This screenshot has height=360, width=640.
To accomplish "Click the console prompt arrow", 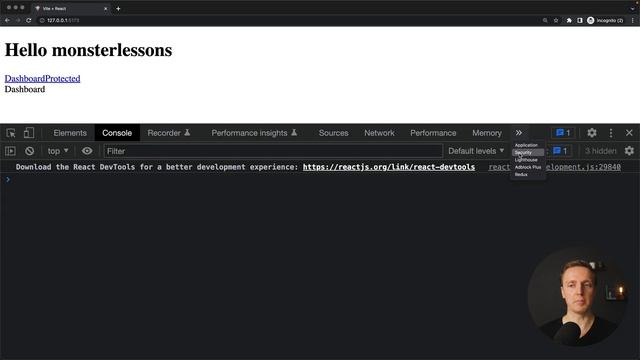I will (8, 179).
